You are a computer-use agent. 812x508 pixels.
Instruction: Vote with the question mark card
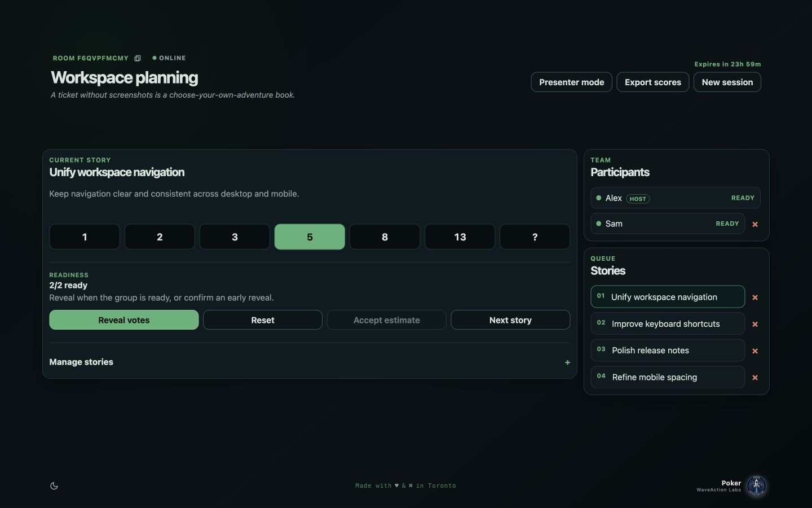(535, 237)
